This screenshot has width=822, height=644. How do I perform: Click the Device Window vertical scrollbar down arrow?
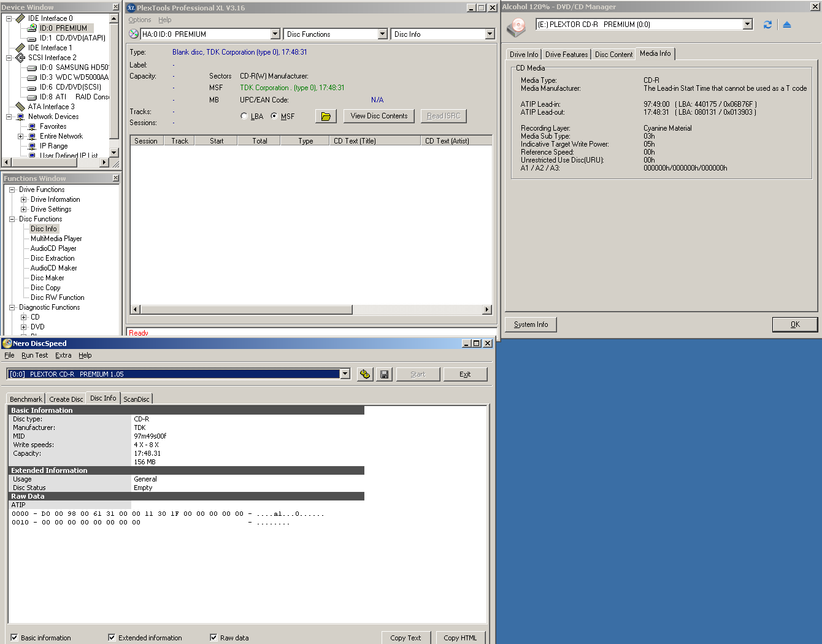(x=113, y=152)
